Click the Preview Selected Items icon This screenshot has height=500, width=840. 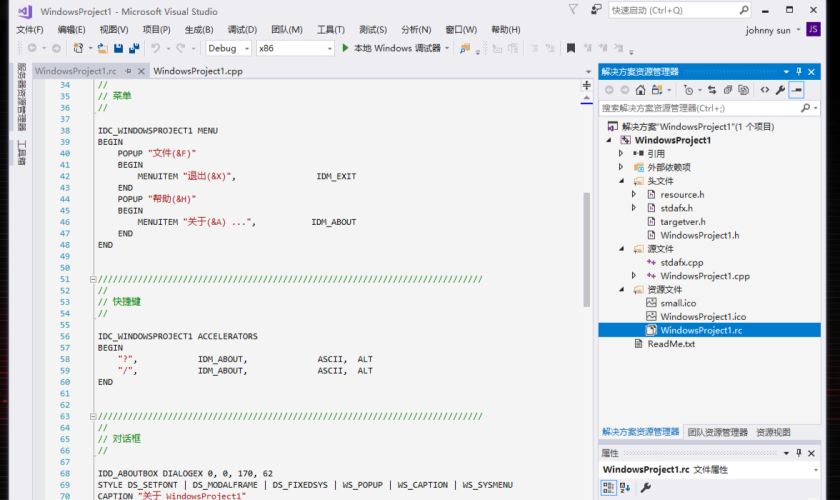pyautogui.click(x=797, y=90)
